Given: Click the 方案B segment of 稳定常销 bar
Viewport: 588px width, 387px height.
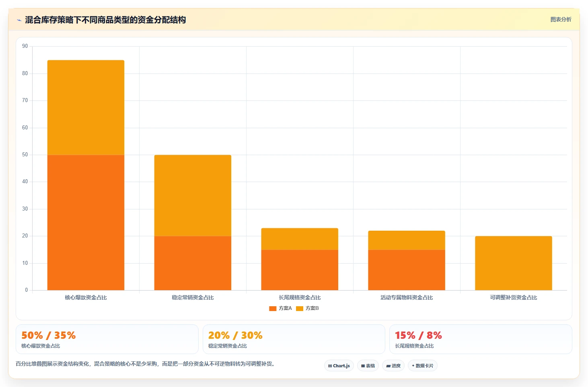Looking at the screenshot, I should pyautogui.click(x=193, y=195).
